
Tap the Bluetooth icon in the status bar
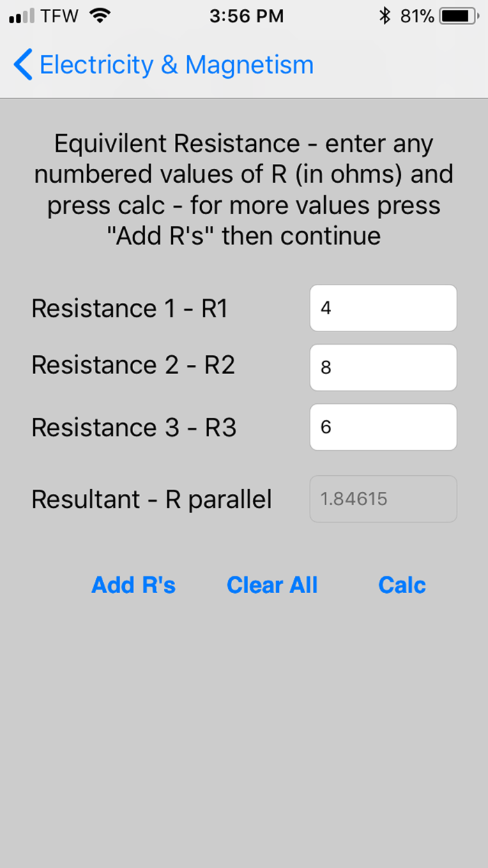[387, 15]
